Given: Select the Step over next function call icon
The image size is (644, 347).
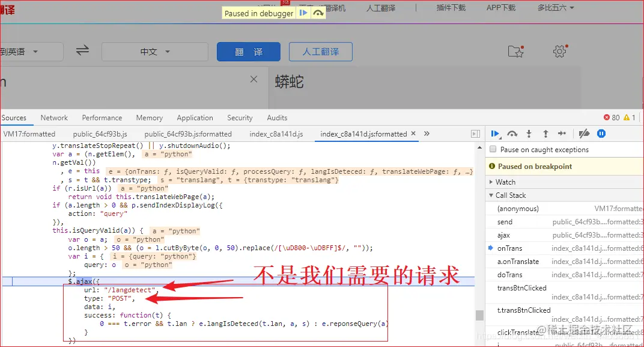Looking at the screenshot, I should click(x=512, y=133).
